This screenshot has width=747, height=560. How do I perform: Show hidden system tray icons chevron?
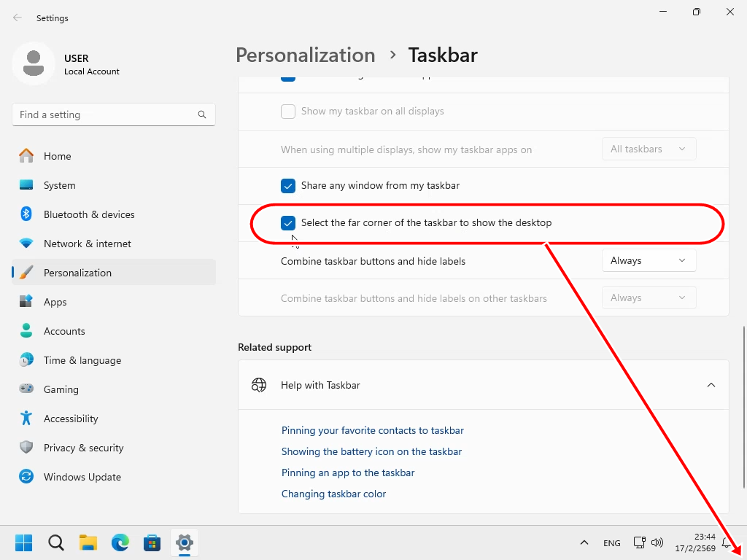584,542
